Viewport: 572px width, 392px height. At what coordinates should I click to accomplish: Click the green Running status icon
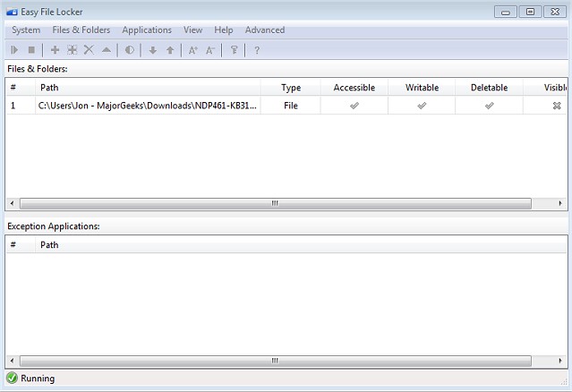pos(12,378)
